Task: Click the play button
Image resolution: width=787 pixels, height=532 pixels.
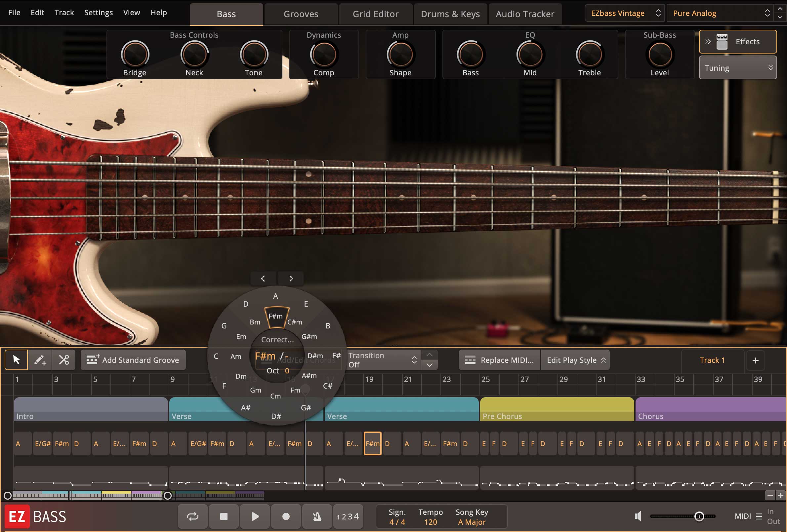Action: pyautogui.click(x=255, y=516)
